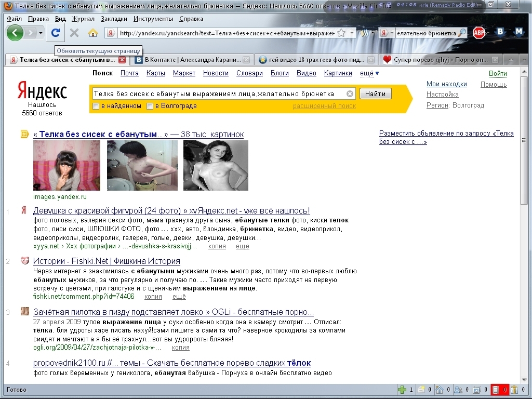532x399 pixels.
Task: Click the stop loading X button
Action: [74, 33]
